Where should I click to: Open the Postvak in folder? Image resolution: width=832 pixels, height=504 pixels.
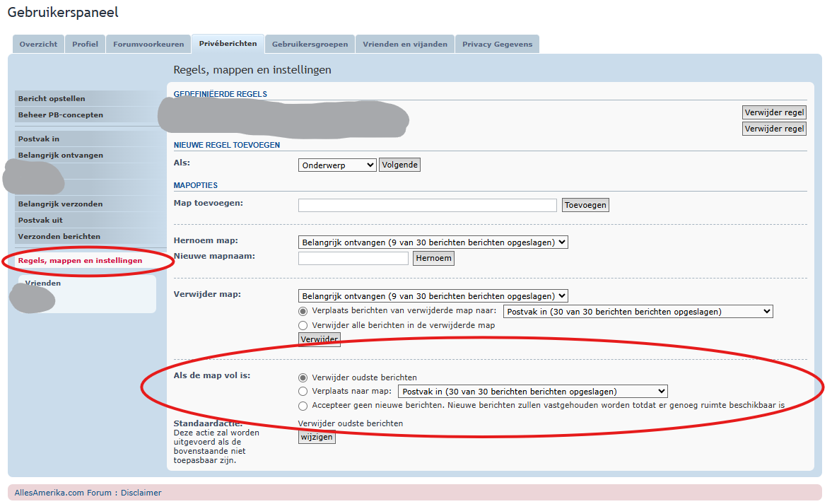[x=39, y=139]
